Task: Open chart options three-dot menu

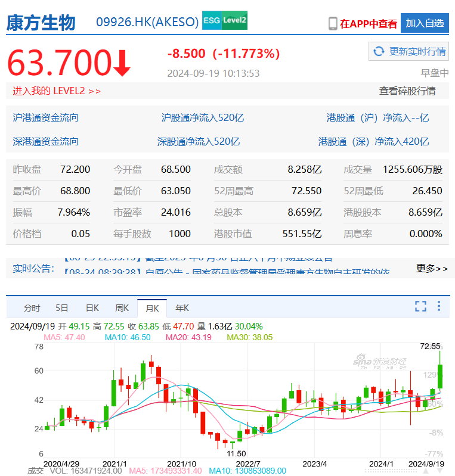Action: pos(439,306)
